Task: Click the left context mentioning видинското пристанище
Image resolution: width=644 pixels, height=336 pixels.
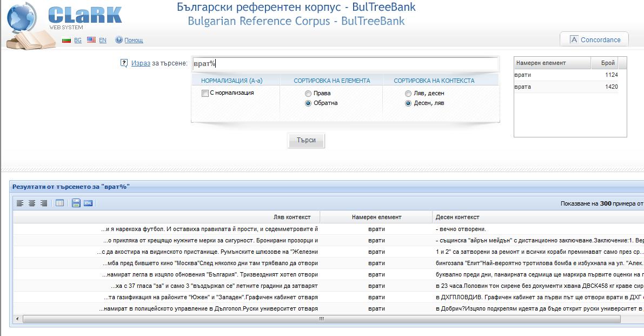Action: click(x=208, y=252)
